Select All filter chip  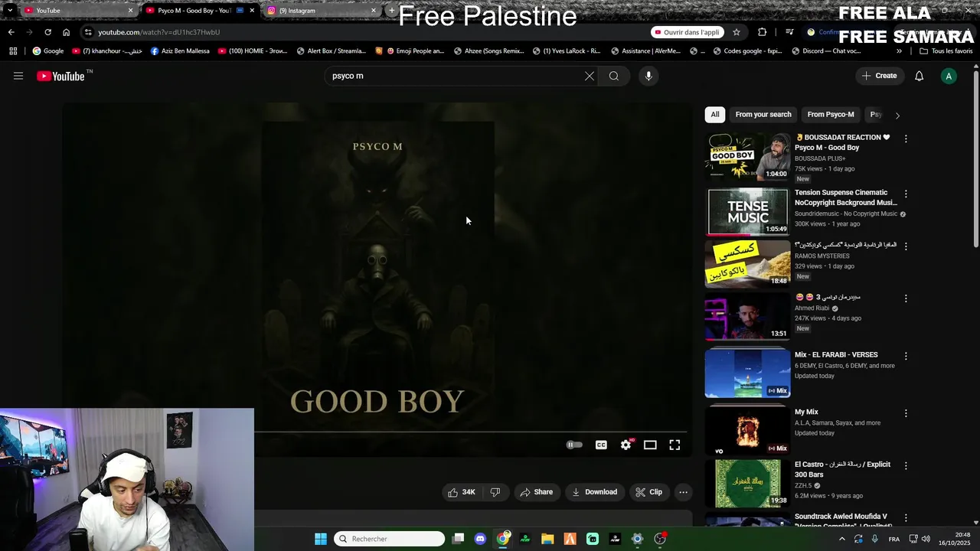[715, 115]
